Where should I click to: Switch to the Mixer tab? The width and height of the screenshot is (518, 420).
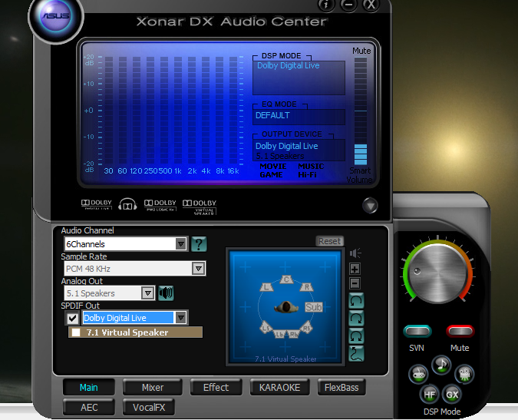152,387
